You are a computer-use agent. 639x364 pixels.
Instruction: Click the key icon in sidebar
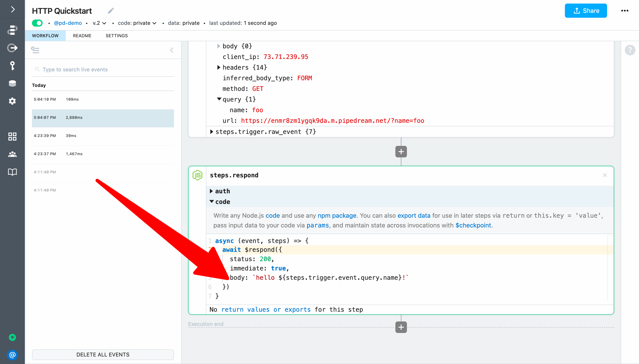coord(12,65)
